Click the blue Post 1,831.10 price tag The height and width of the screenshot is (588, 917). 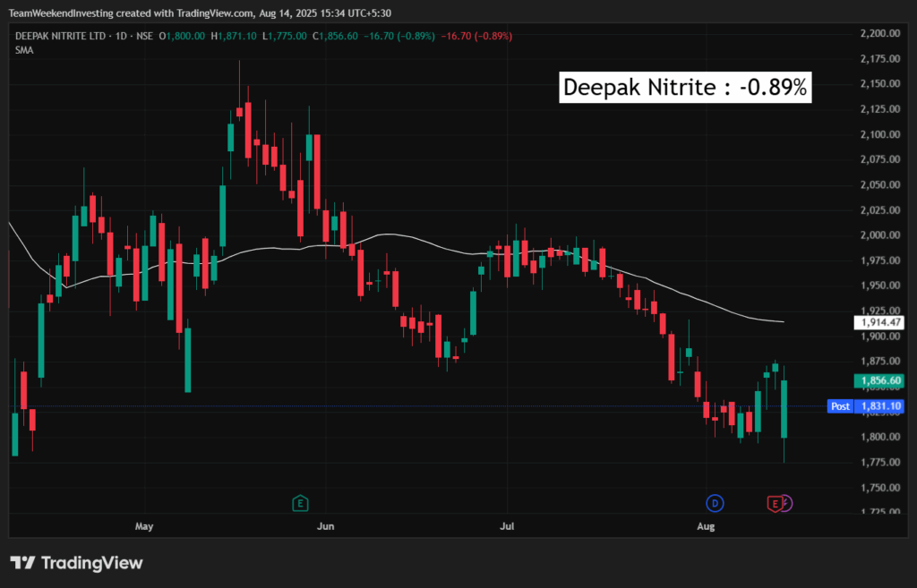(x=866, y=406)
